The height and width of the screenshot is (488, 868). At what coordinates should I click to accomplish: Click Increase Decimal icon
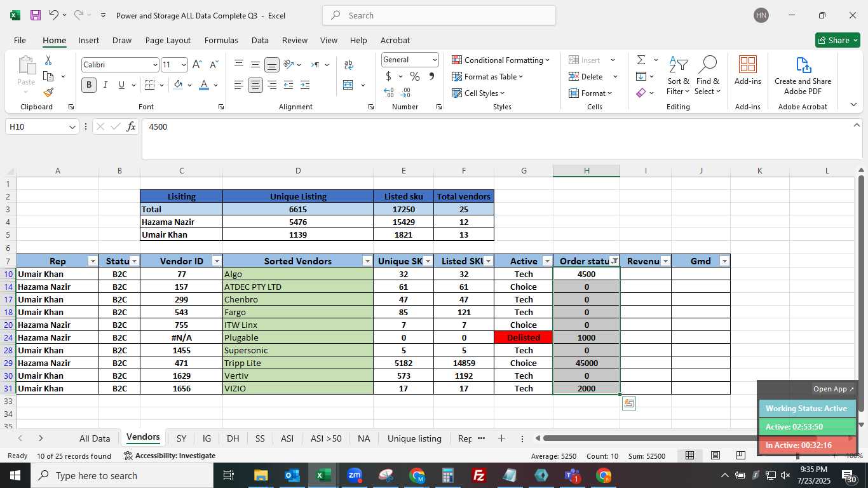click(389, 93)
